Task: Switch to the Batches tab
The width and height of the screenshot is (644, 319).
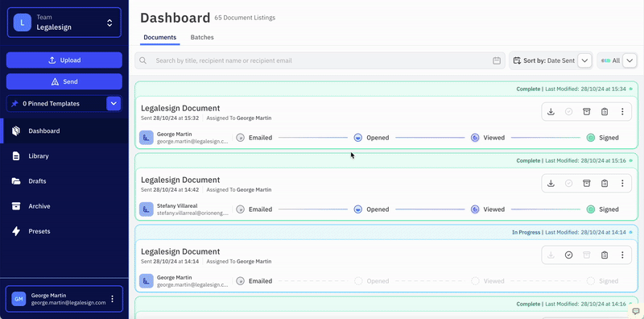Action: tap(202, 37)
